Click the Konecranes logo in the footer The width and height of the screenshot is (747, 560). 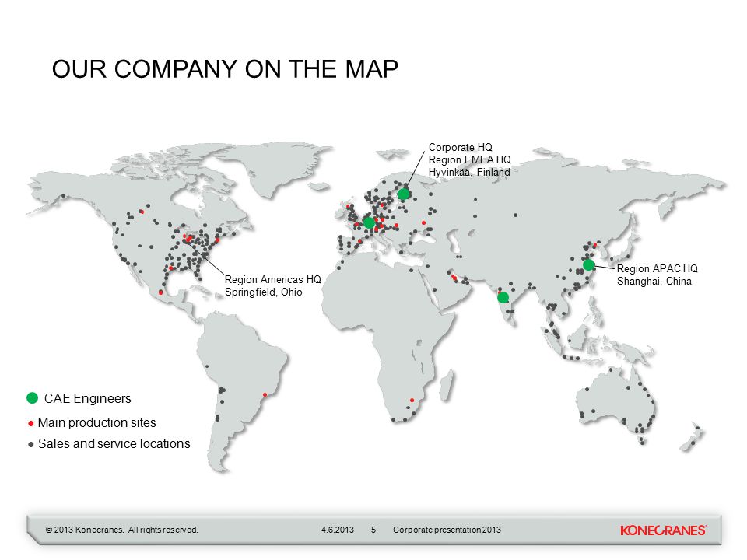pyautogui.click(x=663, y=530)
